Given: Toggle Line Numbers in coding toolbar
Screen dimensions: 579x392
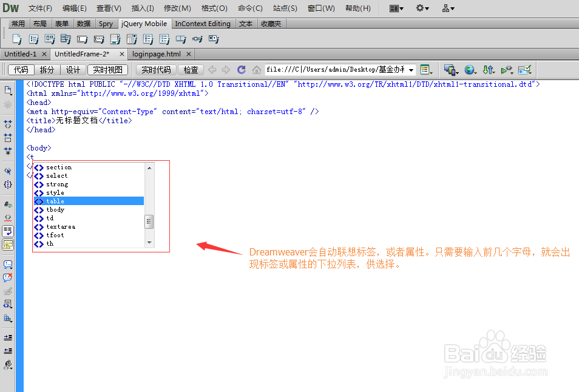Looking at the screenshot, I should pos(8,204).
